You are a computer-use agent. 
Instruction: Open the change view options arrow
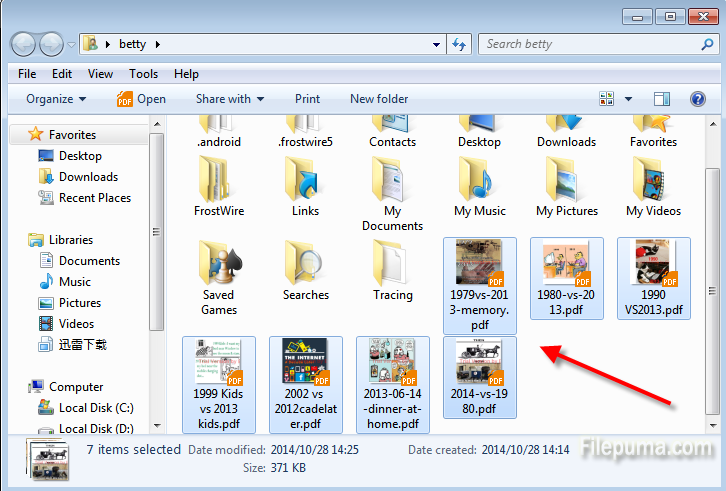pos(629,99)
